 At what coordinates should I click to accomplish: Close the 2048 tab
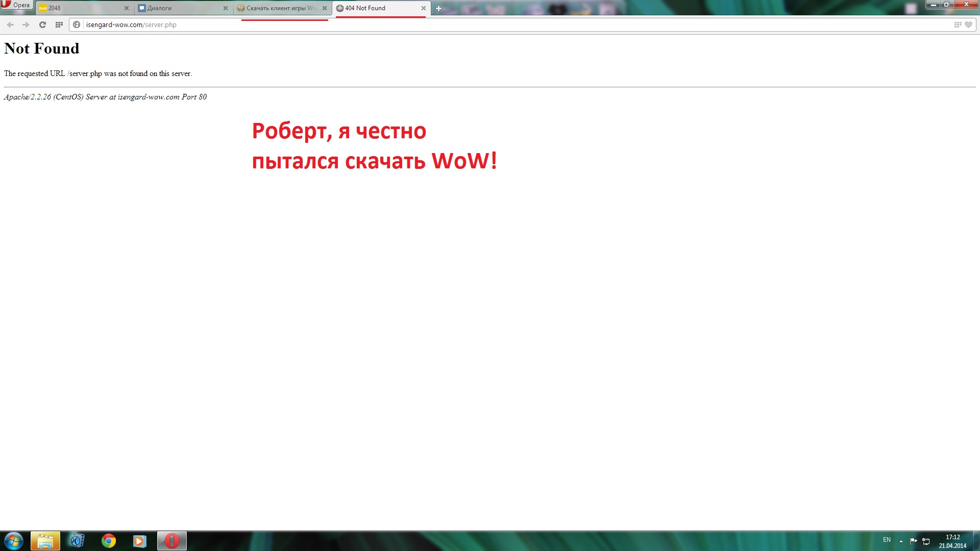[127, 8]
